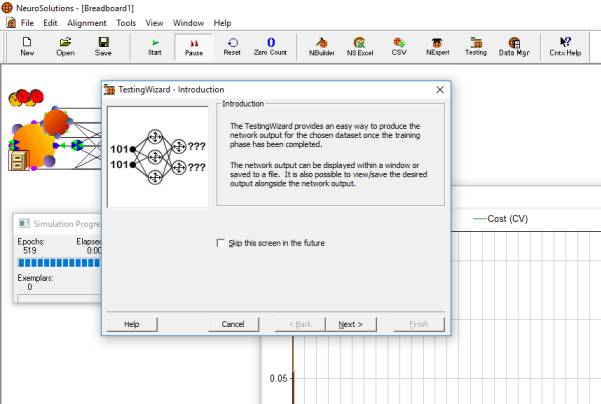Save the breadboard with the Save icon

pos(103,46)
